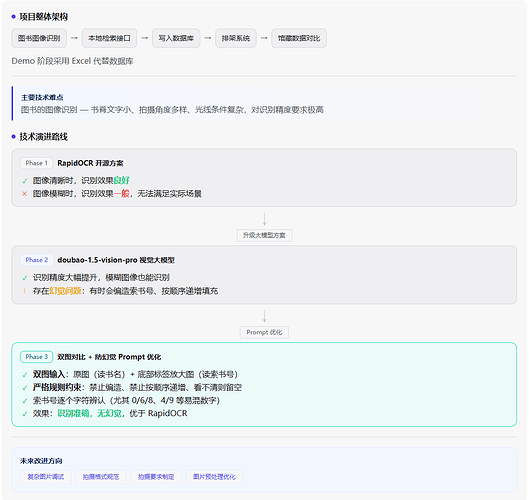This screenshot has height=500, width=529.
Task: Select the 排架系统 flow step chip
Action: [x=236, y=38]
